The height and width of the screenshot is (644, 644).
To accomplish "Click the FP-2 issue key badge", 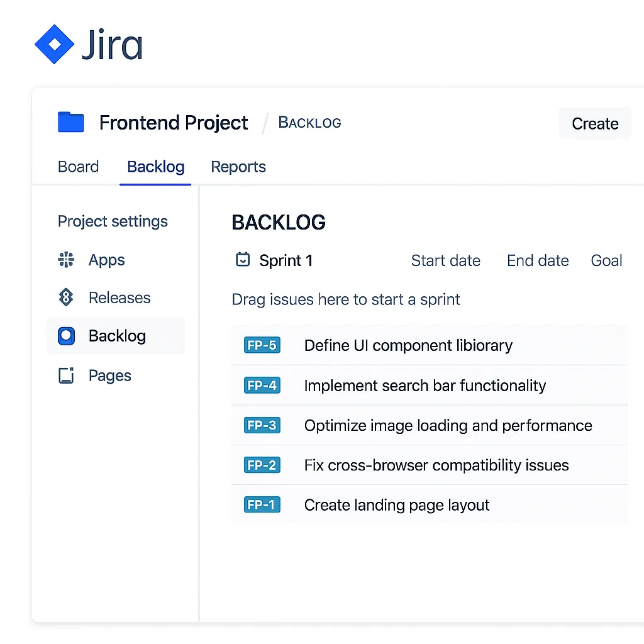I will tap(262, 465).
